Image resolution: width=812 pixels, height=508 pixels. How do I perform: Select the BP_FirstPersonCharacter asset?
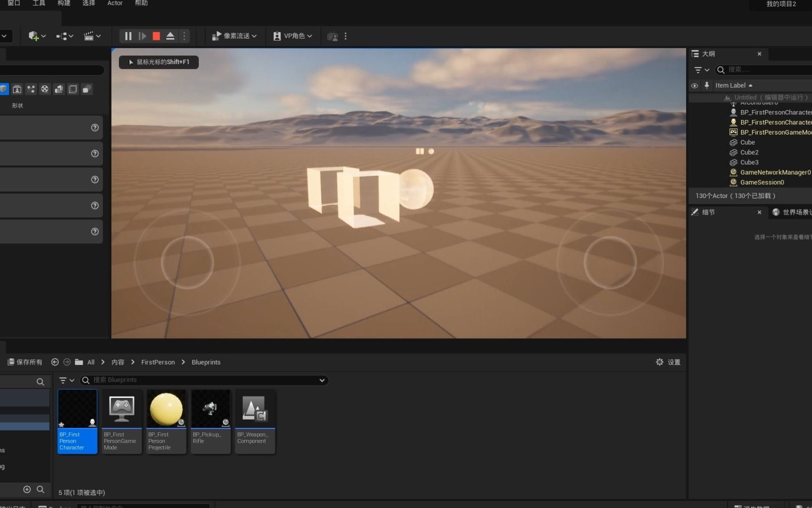click(78, 421)
